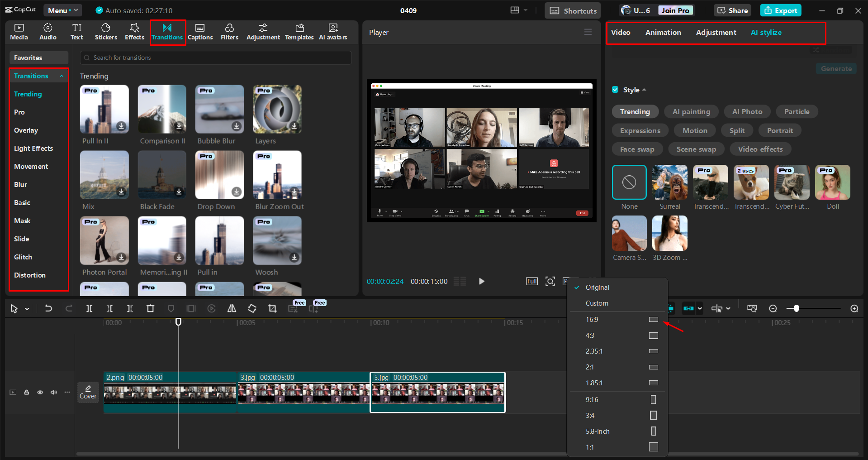Mute the track with the speaker icon
The width and height of the screenshot is (868, 460).
53,392
